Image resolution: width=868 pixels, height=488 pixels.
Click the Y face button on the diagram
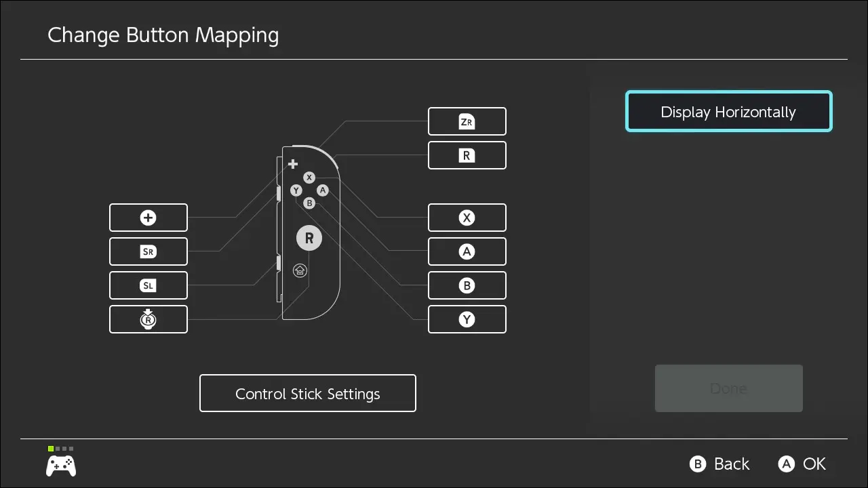[296, 190]
